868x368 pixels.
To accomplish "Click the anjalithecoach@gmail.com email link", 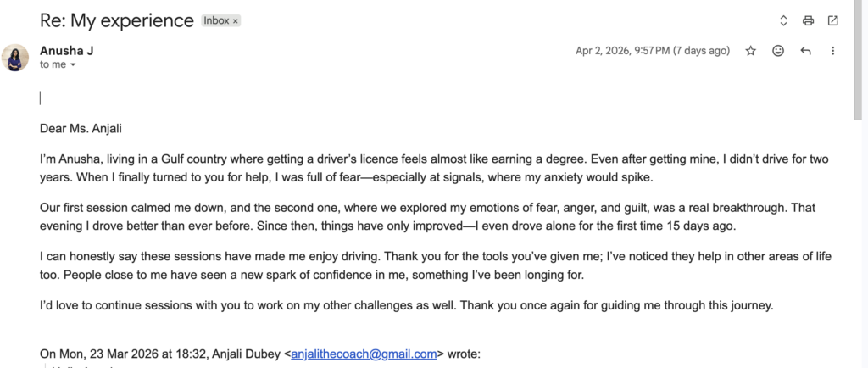I will tap(364, 354).
